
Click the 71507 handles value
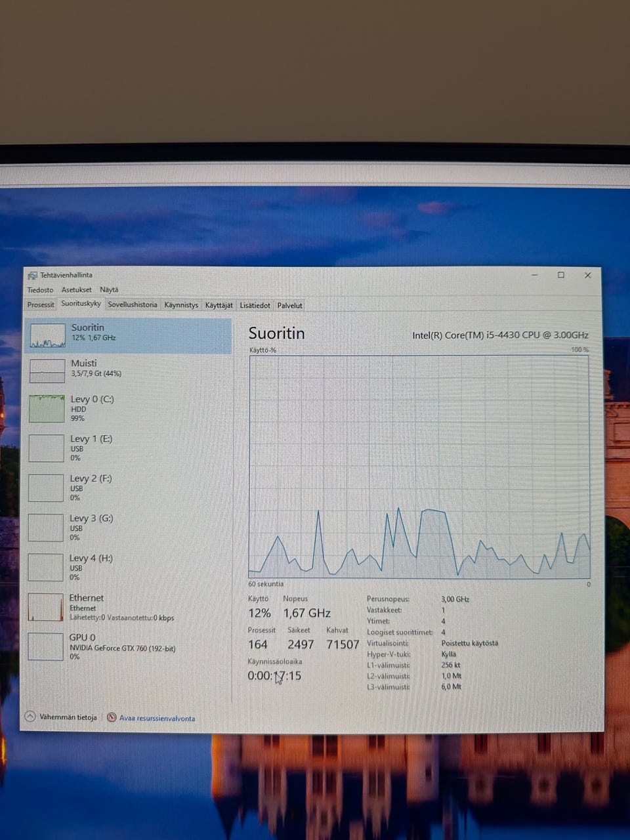click(343, 644)
